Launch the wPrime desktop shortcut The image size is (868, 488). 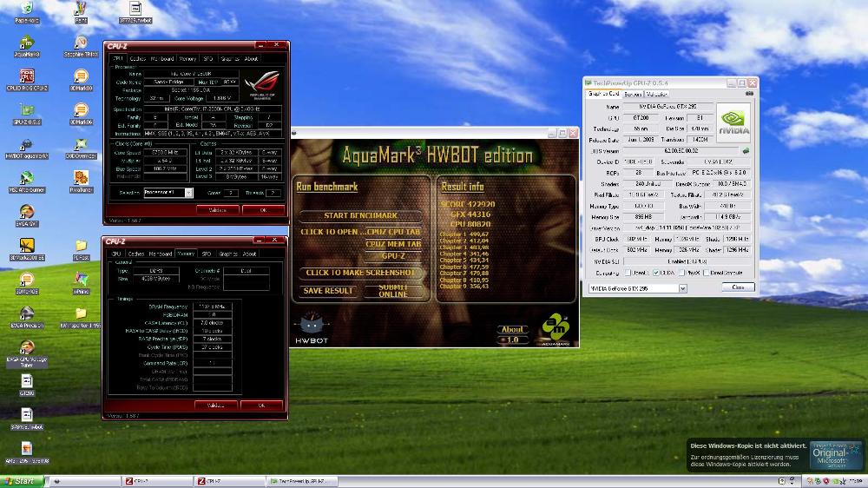pyautogui.click(x=81, y=282)
